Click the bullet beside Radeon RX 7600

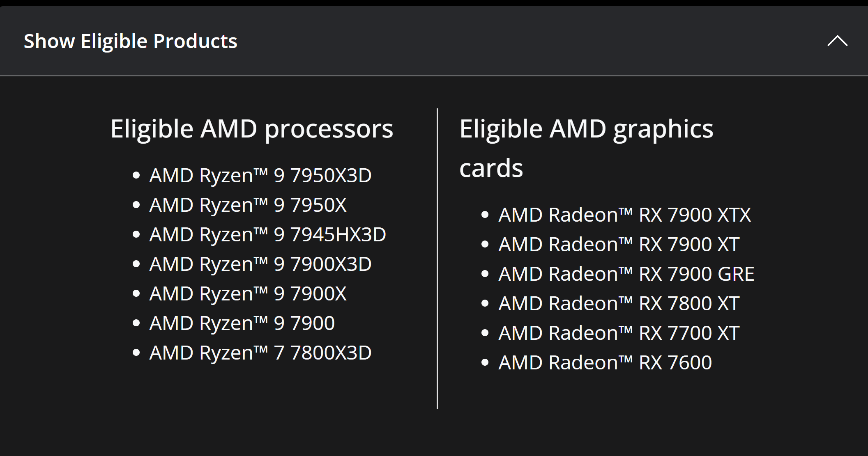(485, 363)
